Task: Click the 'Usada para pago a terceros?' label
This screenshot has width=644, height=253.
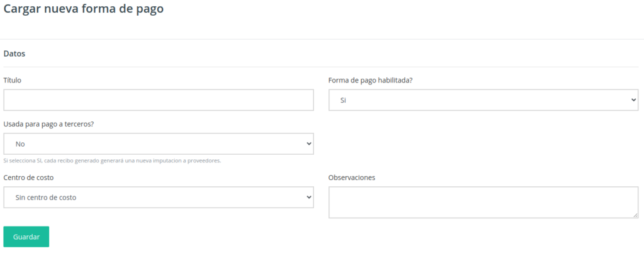Action: coord(49,124)
